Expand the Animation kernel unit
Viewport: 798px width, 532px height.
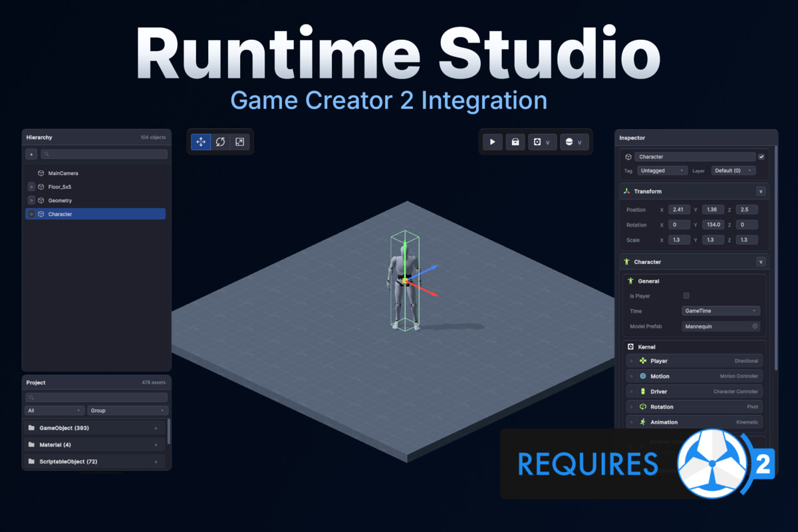[632, 422]
